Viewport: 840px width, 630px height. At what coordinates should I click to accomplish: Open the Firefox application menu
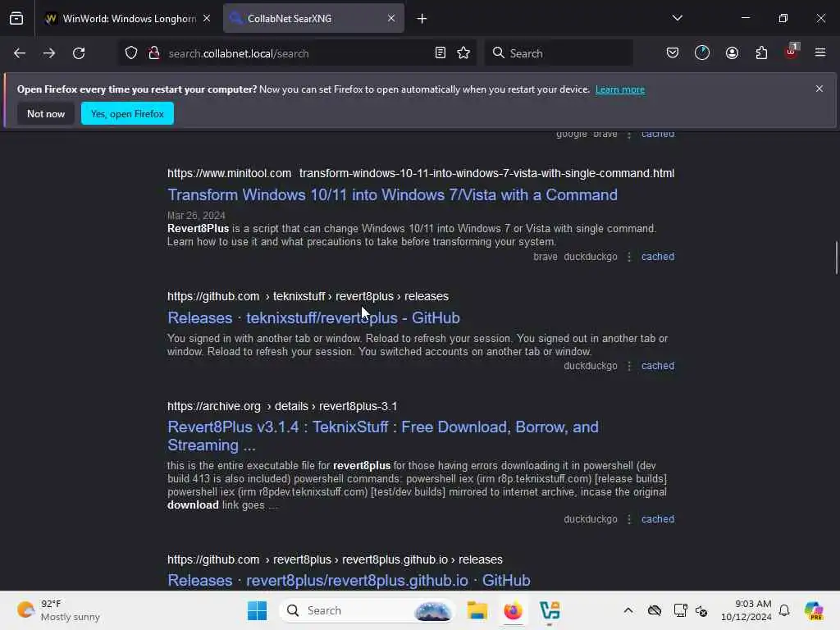(820, 52)
